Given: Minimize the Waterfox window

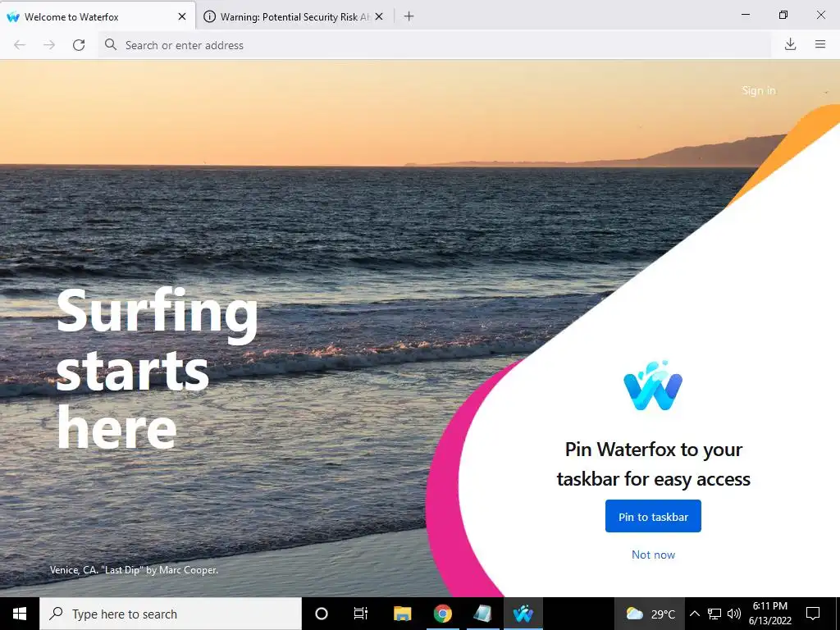Looking at the screenshot, I should tap(745, 15).
